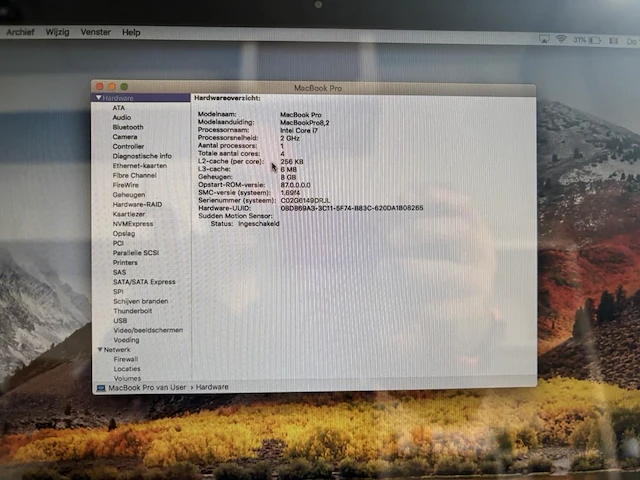The width and height of the screenshot is (640, 480).
Task: Select Parallelle SCSI in the sidebar
Action: (136, 253)
